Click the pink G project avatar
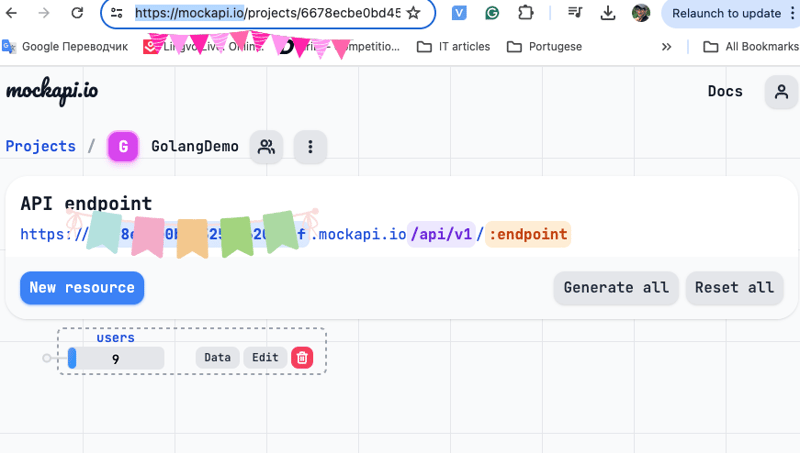The image size is (800, 453). [x=123, y=146]
